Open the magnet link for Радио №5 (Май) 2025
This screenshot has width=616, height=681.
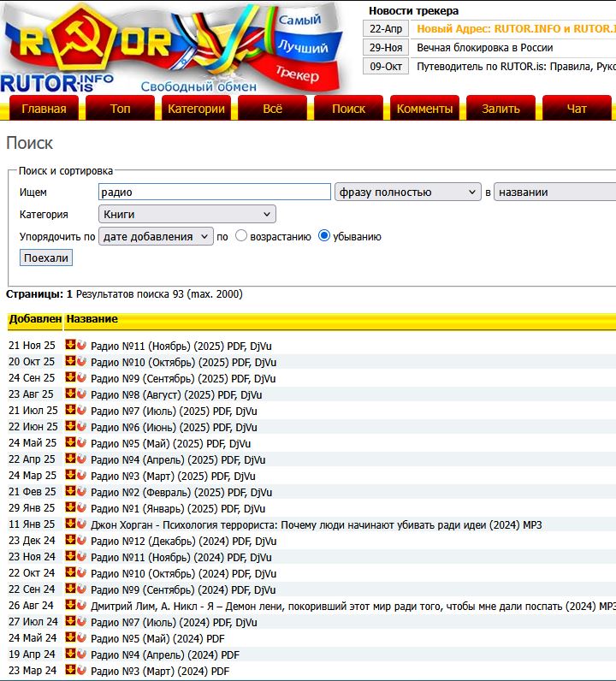point(81,443)
